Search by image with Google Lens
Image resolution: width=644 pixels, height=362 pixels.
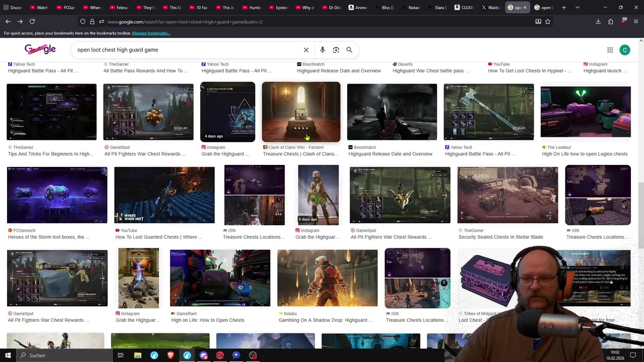point(336,50)
